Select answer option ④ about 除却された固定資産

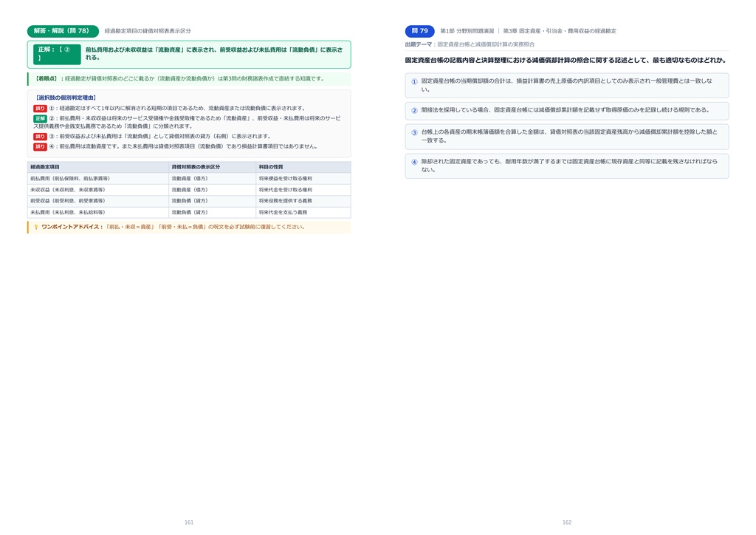click(x=566, y=166)
